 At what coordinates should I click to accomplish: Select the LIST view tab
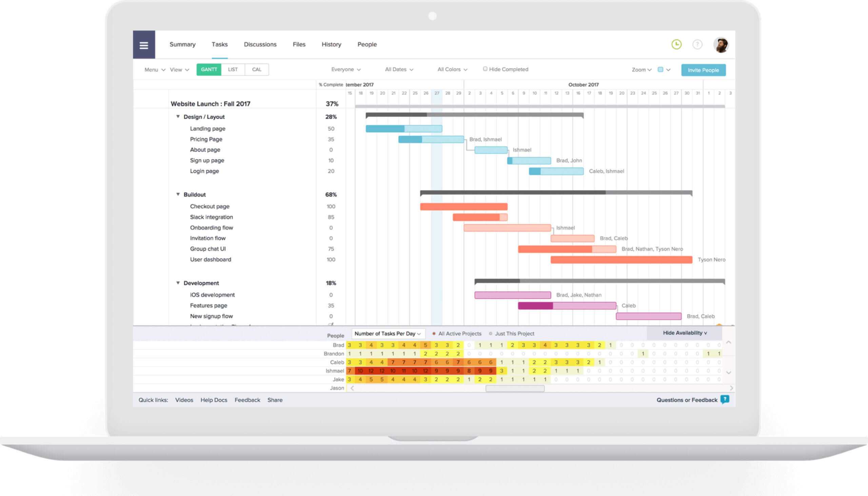point(232,70)
